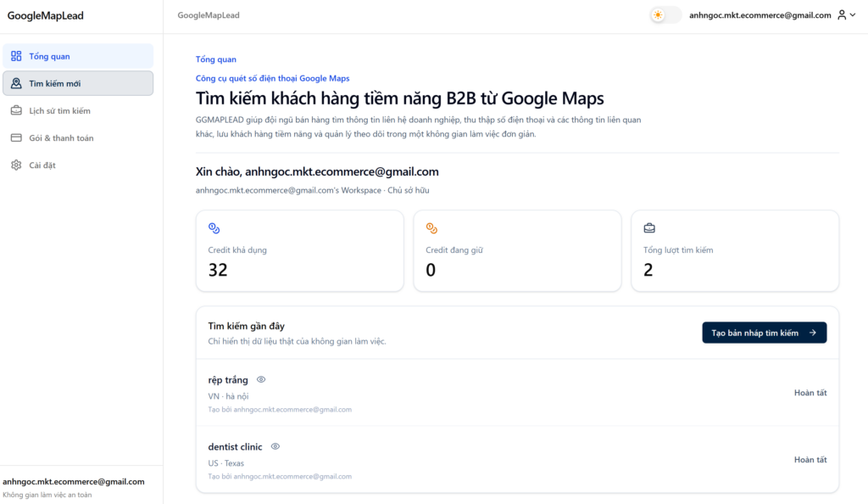868x504 pixels.
Task: Click the Credit khả dụng card
Action: coord(299,250)
